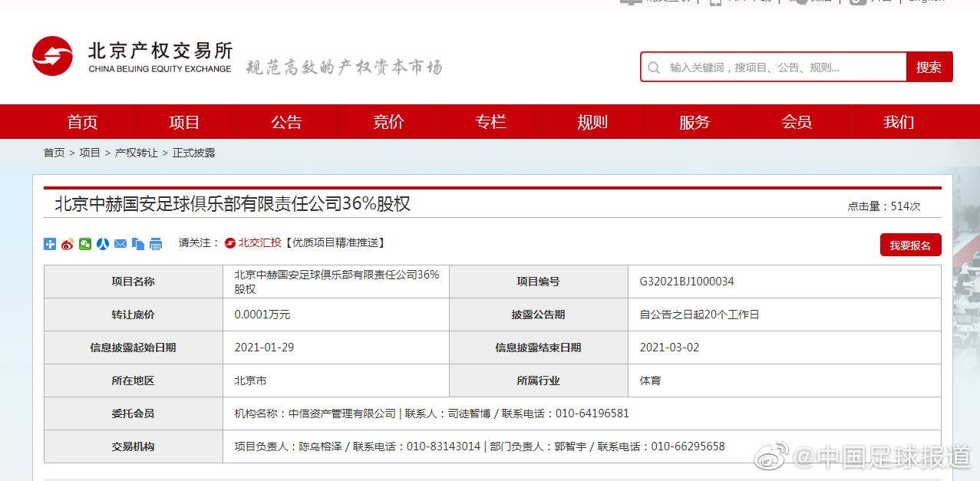
Task: Click 自公告之日起20个工作日 text
Action: click(x=699, y=315)
